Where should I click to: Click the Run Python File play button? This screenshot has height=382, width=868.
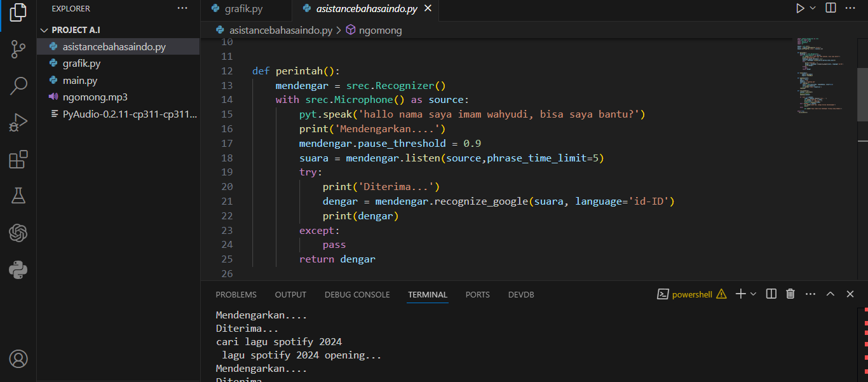[800, 8]
